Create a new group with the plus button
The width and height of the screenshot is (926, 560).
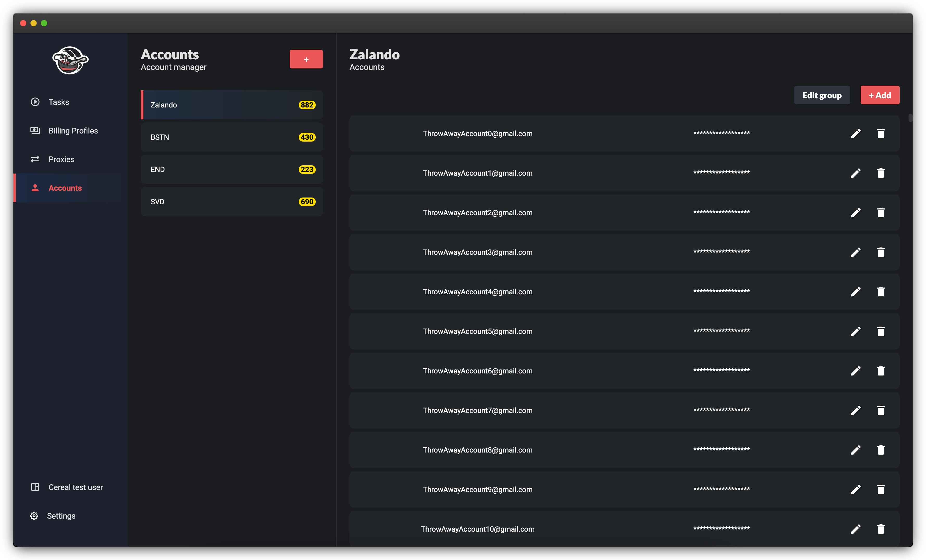(306, 59)
